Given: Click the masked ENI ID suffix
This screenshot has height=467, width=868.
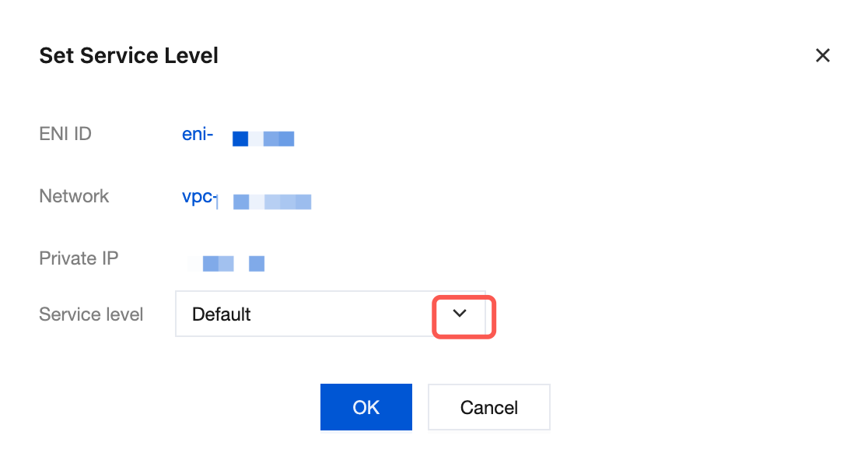Looking at the screenshot, I should coord(263,139).
